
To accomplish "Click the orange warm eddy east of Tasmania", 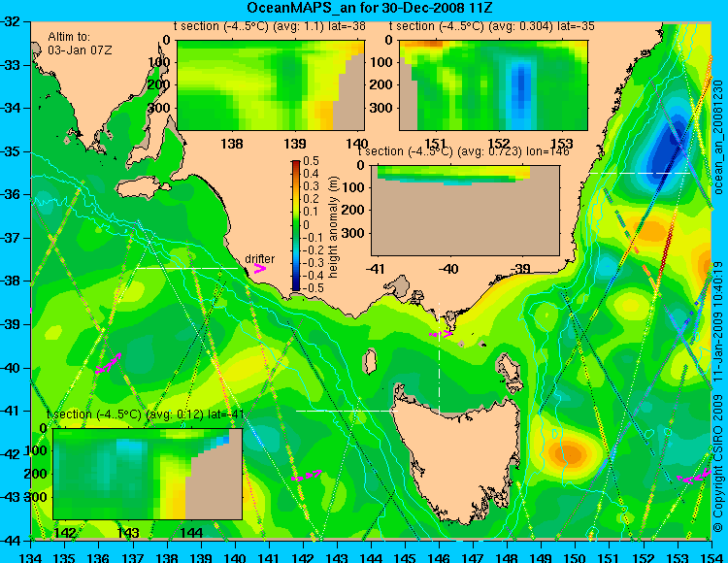I will pos(569,452).
